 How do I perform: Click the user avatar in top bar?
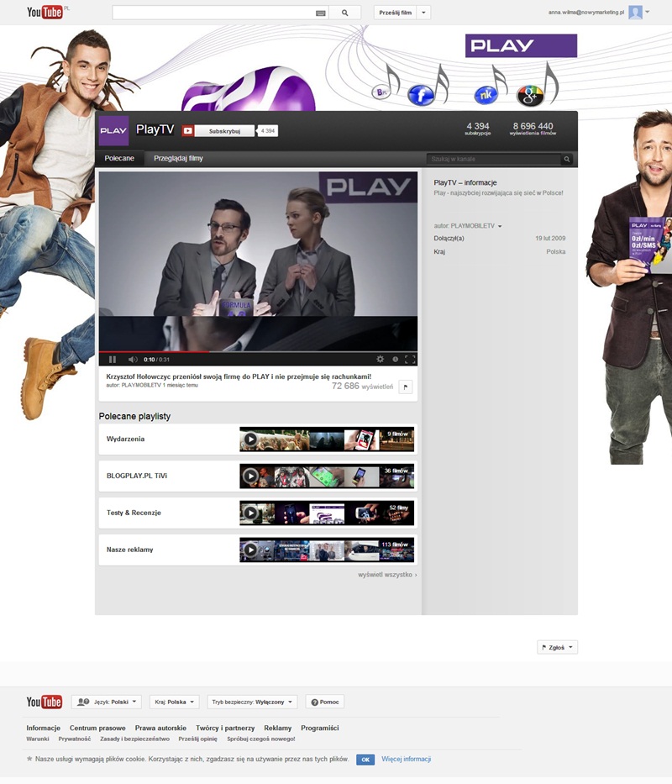coord(635,12)
